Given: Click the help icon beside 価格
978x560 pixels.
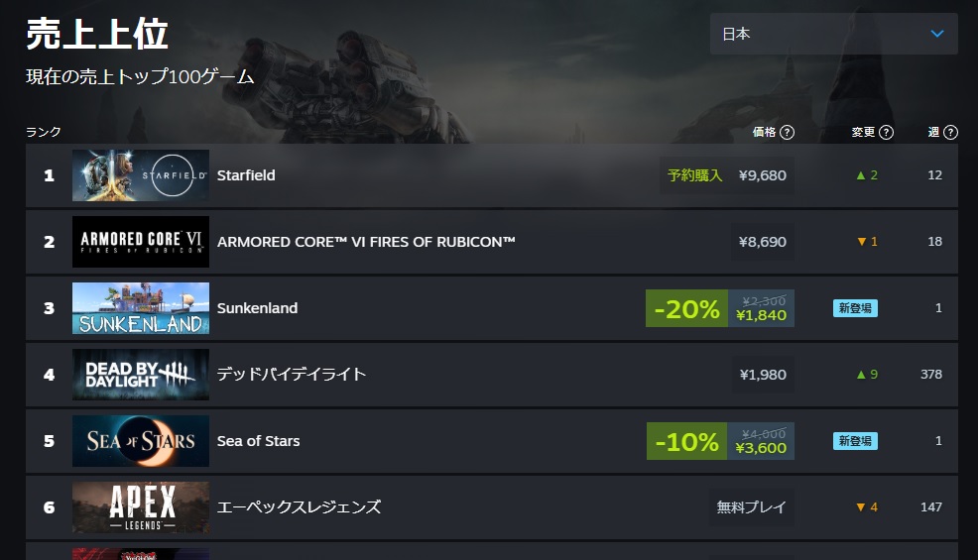Looking at the screenshot, I should [x=788, y=132].
